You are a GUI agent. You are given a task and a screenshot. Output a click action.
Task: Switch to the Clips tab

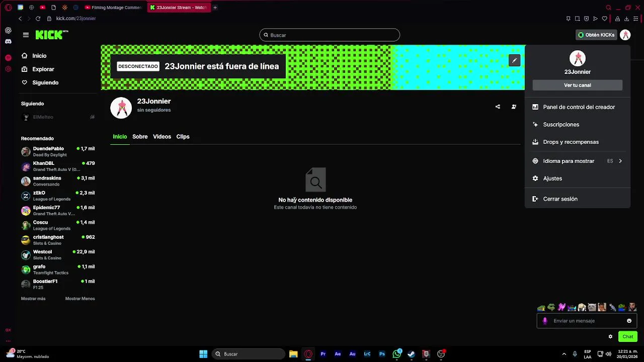pos(183,137)
